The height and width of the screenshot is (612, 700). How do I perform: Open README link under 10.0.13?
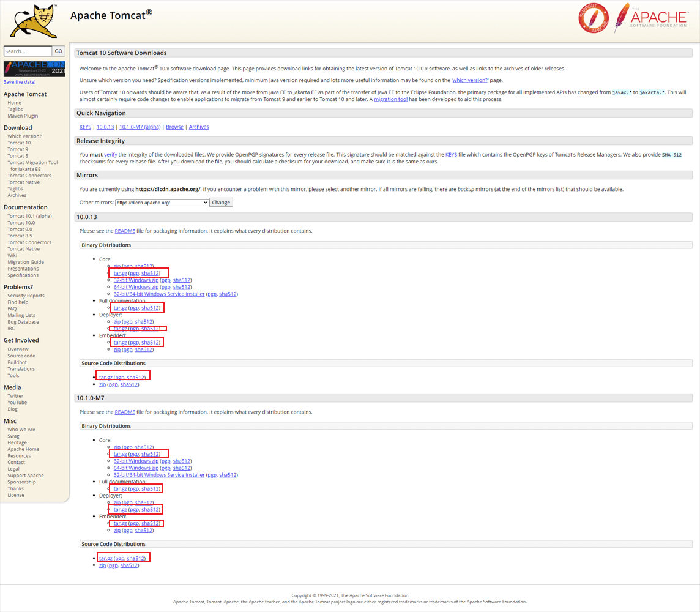pos(125,231)
